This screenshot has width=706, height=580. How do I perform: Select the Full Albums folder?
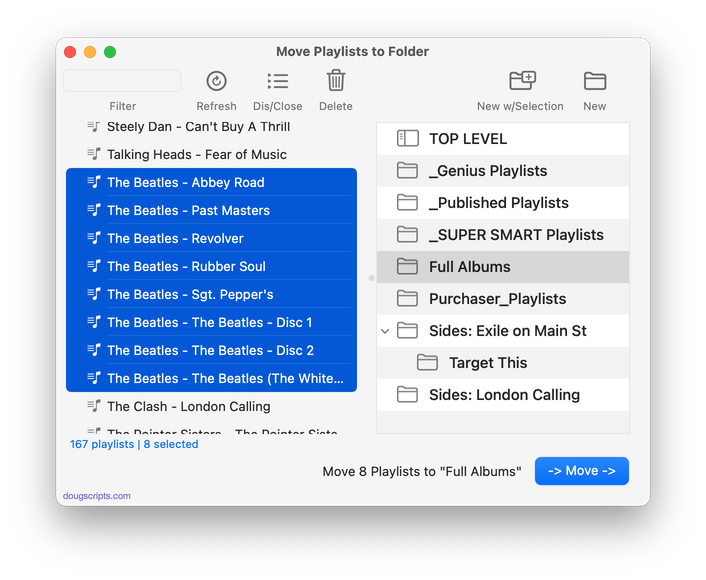tap(502, 267)
